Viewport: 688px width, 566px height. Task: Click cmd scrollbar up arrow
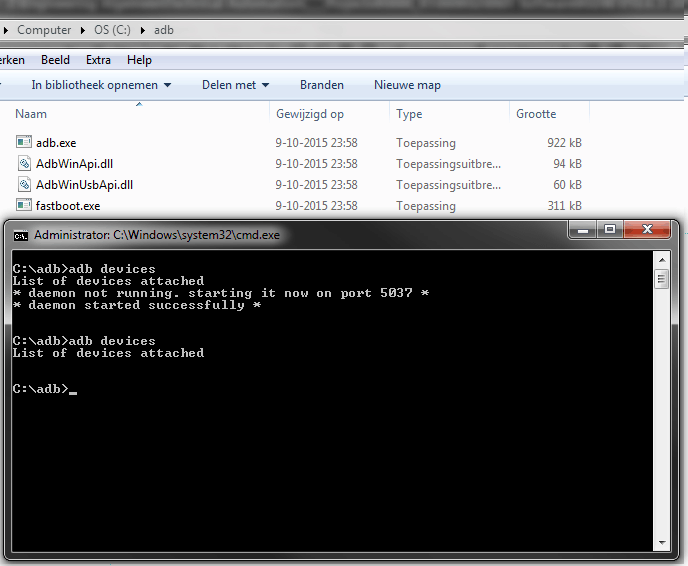coord(662,260)
